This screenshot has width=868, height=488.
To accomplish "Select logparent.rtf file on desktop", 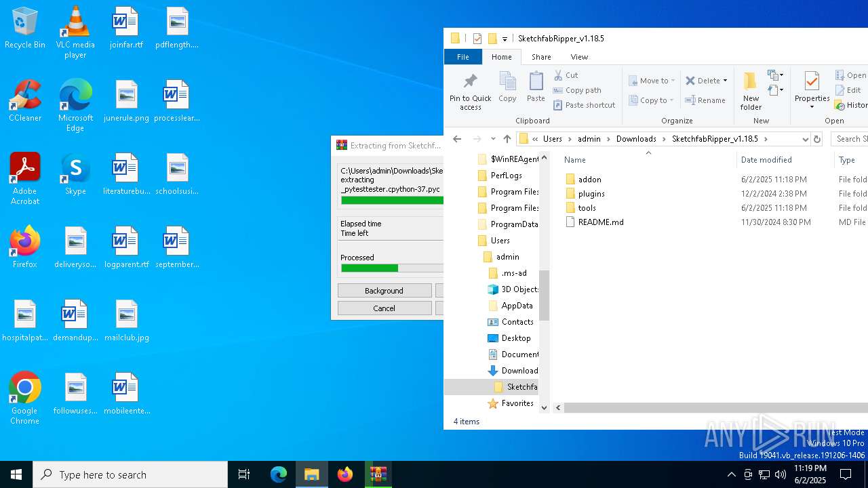I will pos(126,248).
